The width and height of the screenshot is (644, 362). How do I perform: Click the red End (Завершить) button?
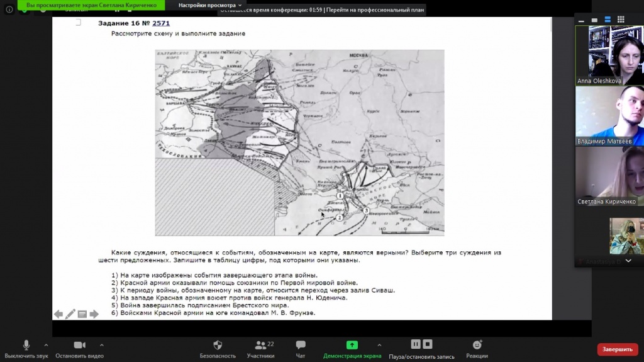[x=617, y=349]
